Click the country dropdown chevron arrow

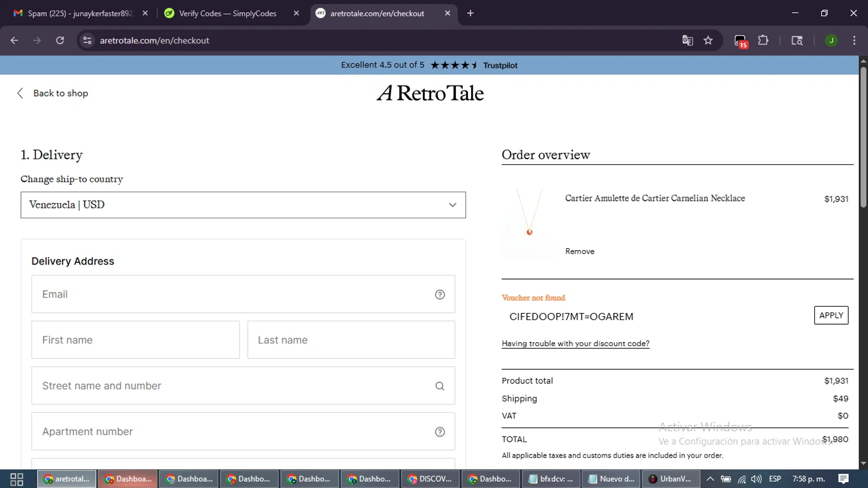(x=453, y=205)
